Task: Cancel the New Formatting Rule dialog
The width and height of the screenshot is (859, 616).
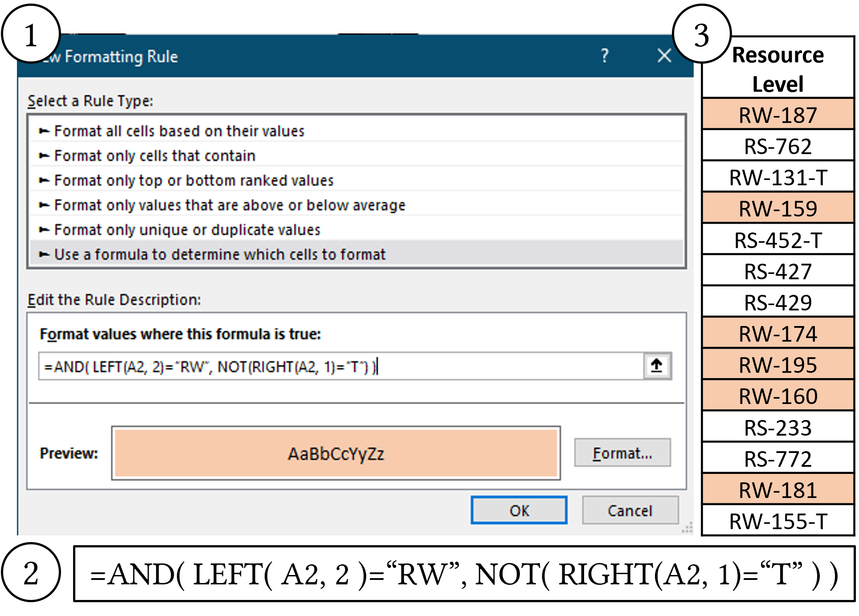Action: click(x=630, y=510)
